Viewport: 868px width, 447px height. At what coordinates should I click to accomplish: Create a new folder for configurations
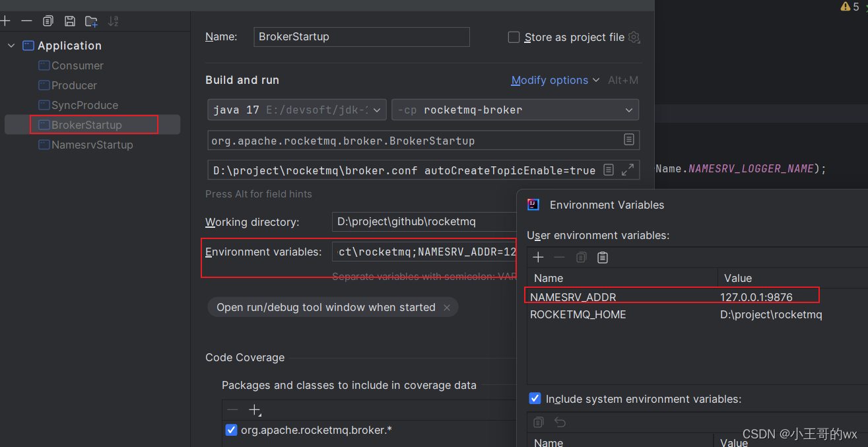tap(91, 21)
